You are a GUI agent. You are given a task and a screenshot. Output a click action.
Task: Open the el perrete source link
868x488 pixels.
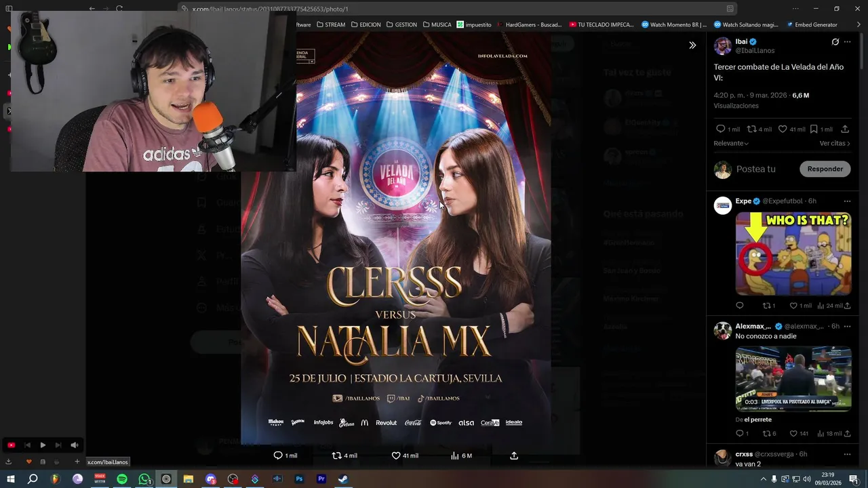click(x=757, y=420)
